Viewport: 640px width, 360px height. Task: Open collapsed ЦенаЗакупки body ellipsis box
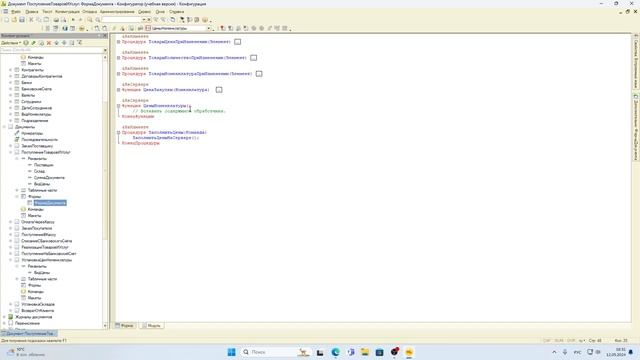[x=219, y=90]
